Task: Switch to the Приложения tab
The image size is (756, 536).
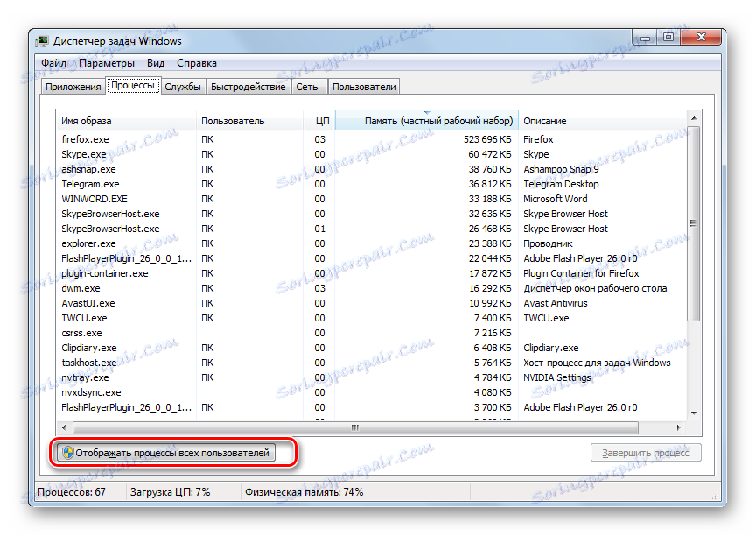Action: [73, 87]
